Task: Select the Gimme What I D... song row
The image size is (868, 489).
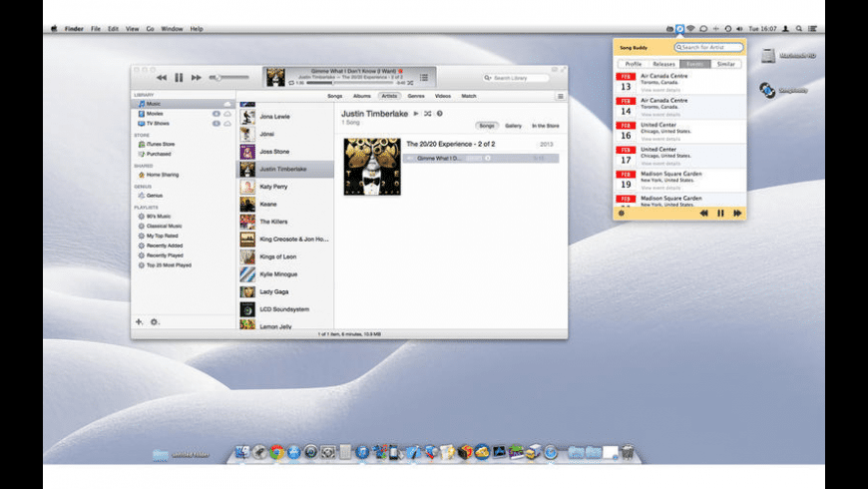Action: point(481,159)
